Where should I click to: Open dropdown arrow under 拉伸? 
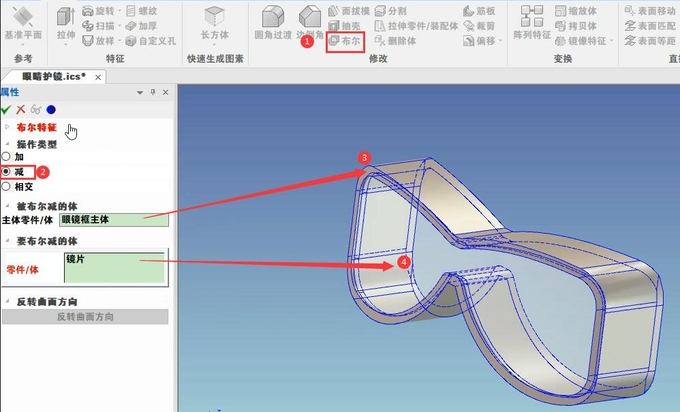66,44
